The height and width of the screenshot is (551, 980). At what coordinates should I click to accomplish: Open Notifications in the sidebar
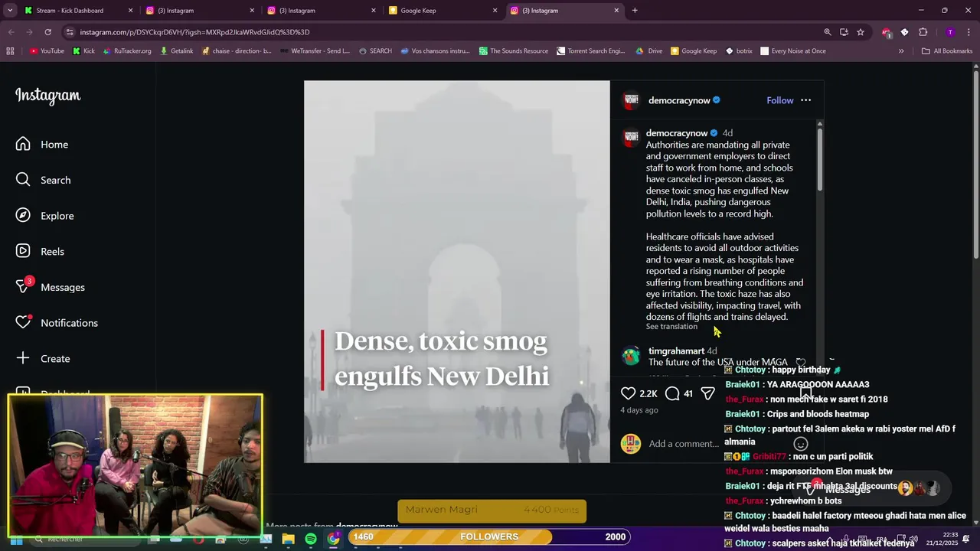[x=57, y=323]
